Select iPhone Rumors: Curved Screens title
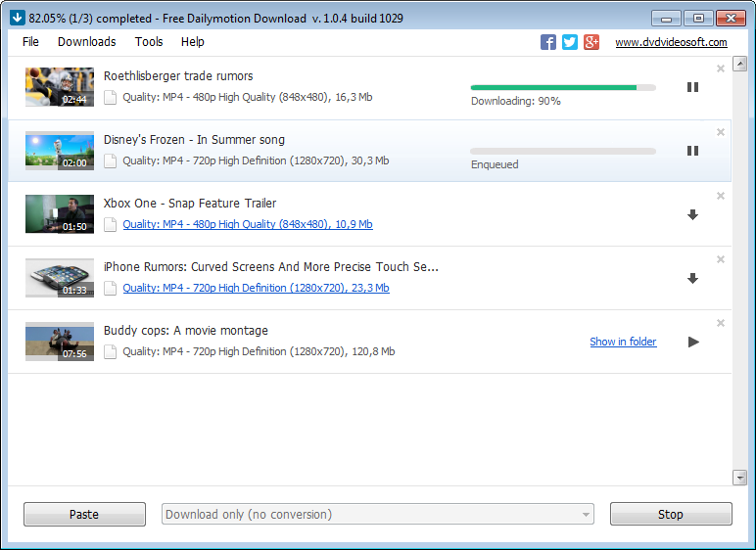The height and width of the screenshot is (550, 756). click(x=271, y=267)
